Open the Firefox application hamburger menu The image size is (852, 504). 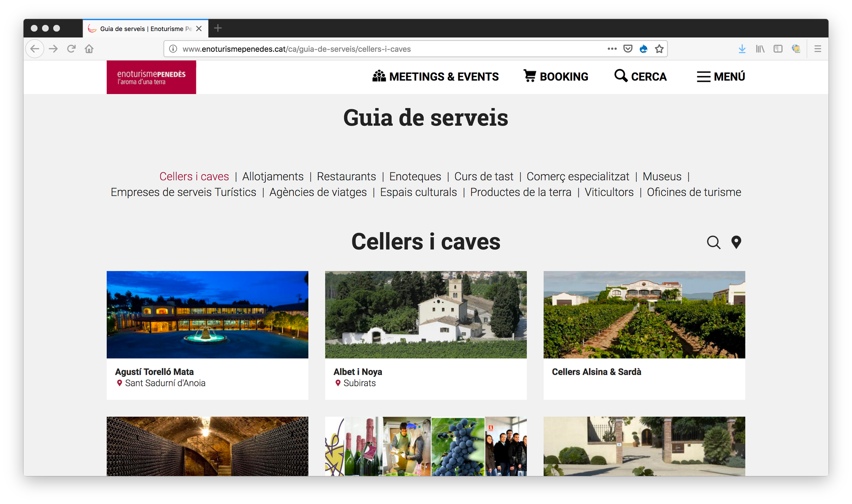pyautogui.click(x=818, y=49)
